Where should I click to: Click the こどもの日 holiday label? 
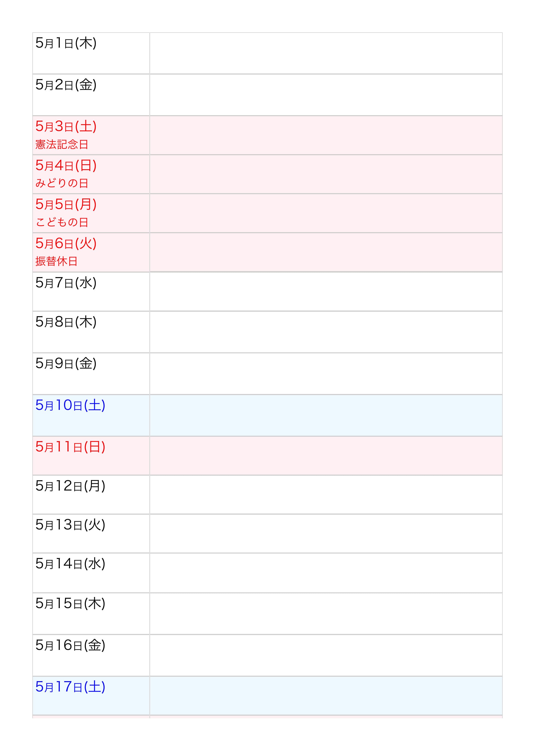click(x=62, y=222)
